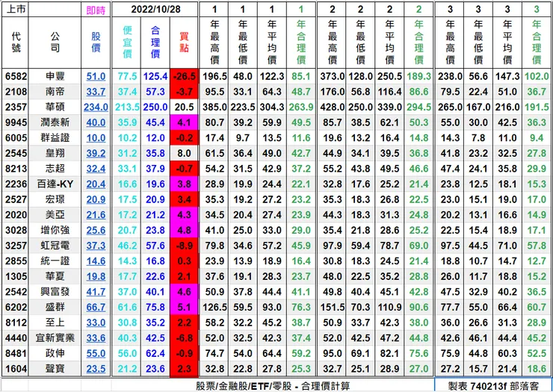Select stock code cell 2357
This screenshot has width=553, height=392.
pyautogui.click(x=15, y=107)
